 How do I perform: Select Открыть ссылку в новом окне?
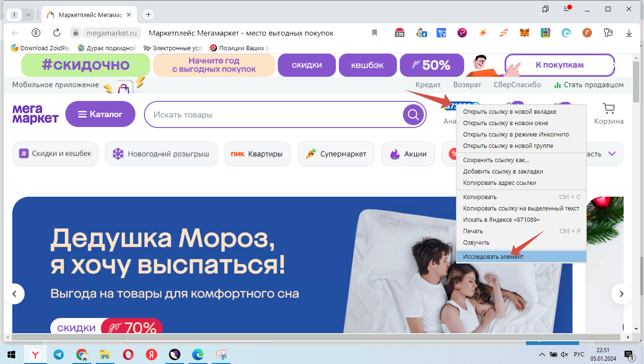[x=521, y=123]
